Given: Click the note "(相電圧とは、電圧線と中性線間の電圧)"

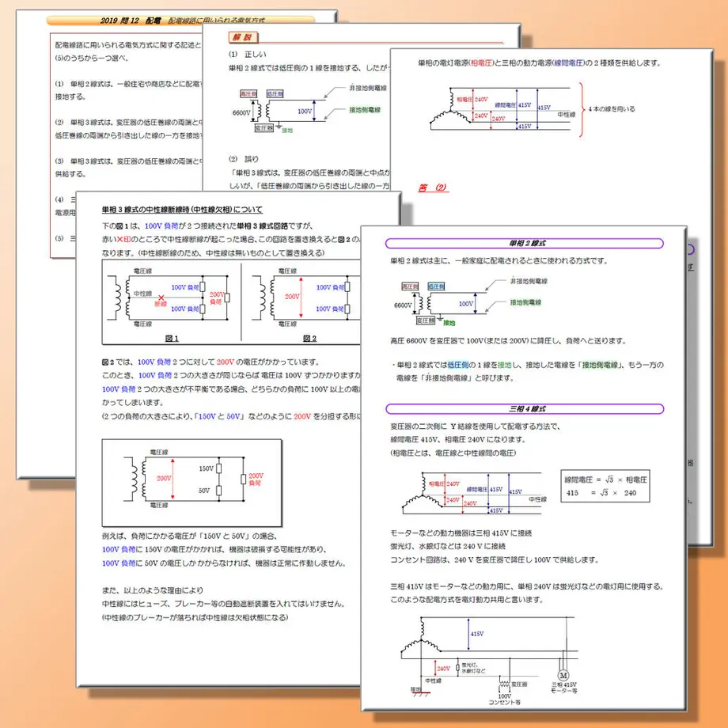Looking at the screenshot, I should click(x=453, y=453).
